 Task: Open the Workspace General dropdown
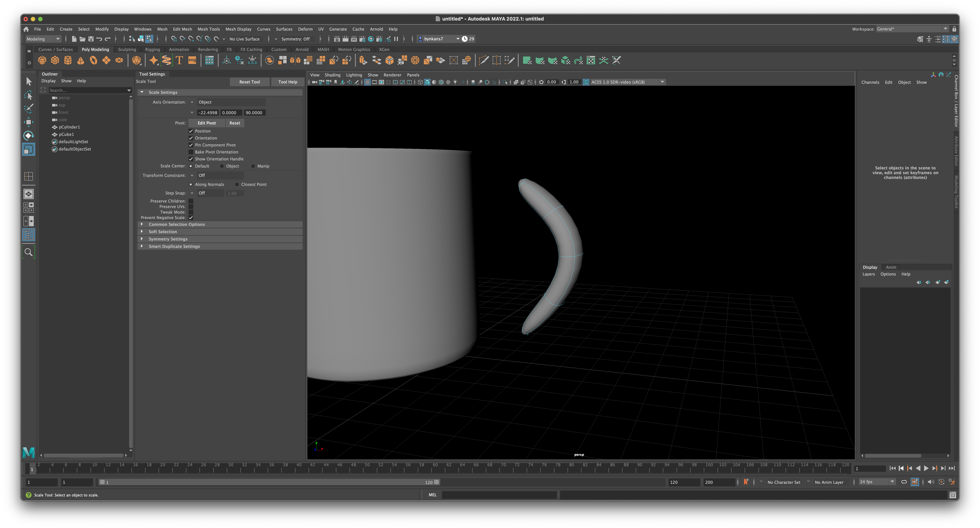pyautogui.click(x=912, y=29)
